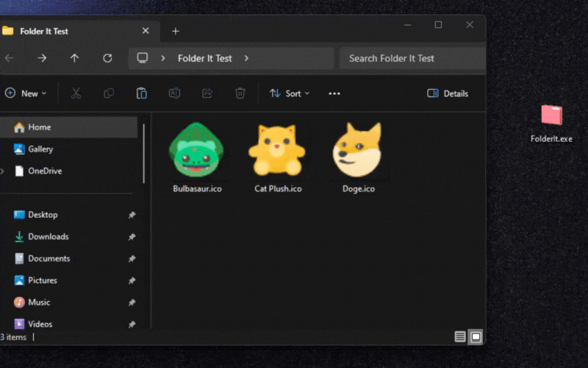Click the Share icon in toolbar

pyautogui.click(x=207, y=93)
